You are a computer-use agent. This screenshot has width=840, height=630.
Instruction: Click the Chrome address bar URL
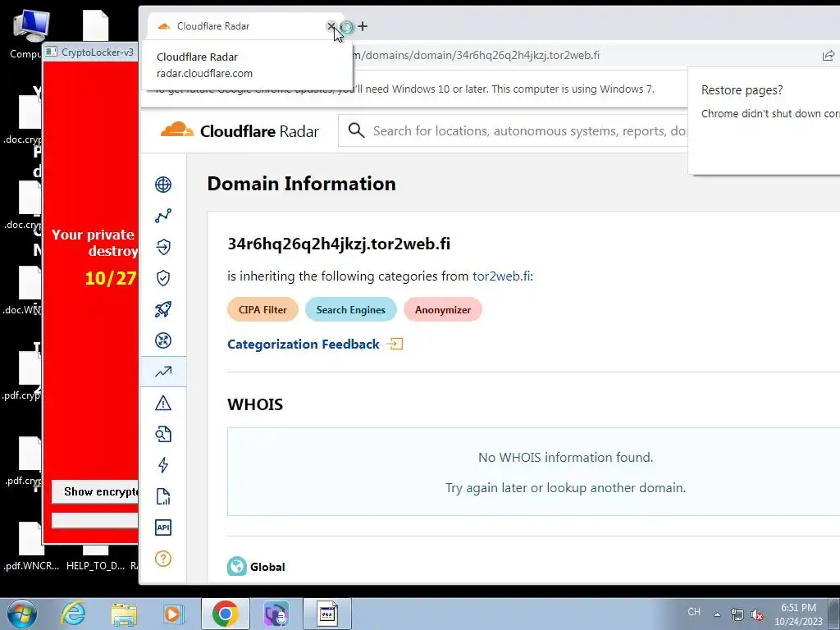pos(477,55)
